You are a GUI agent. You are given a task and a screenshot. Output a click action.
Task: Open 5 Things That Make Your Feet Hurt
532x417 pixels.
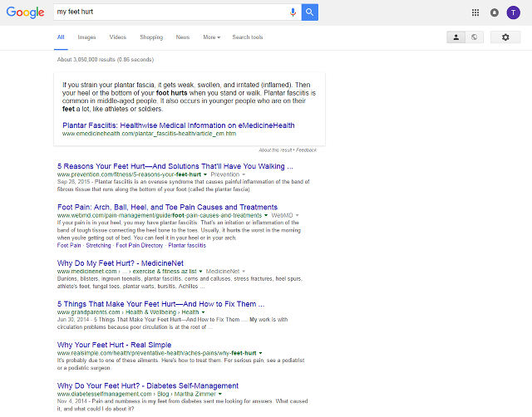160,304
